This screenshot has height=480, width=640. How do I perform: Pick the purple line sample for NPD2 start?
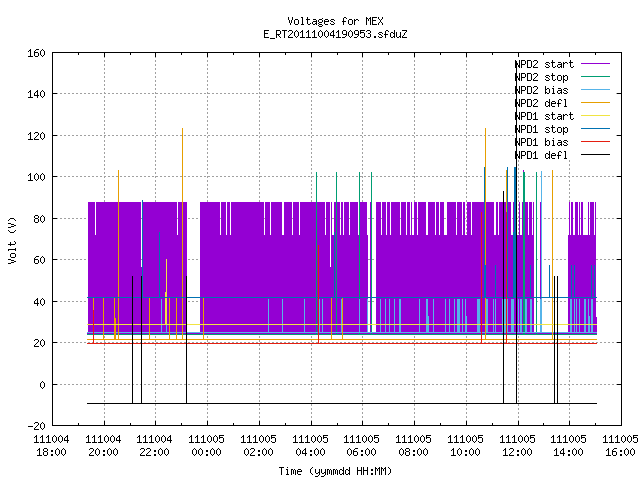(595, 64)
